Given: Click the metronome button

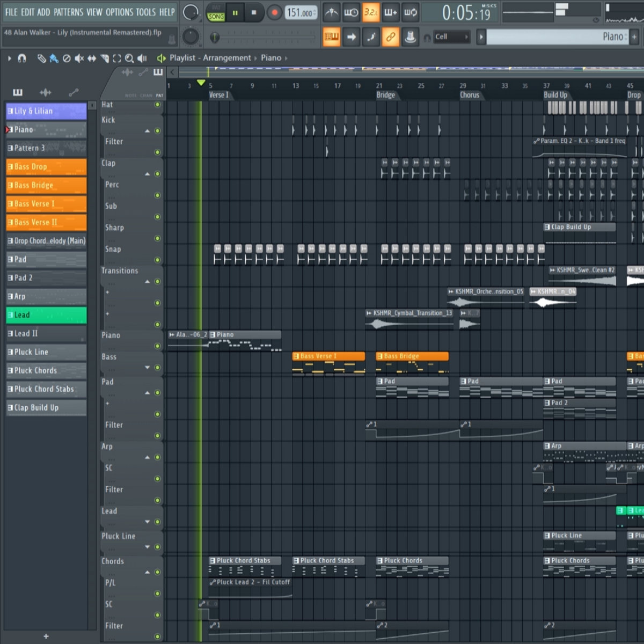Looking at the screenshot, I should (331, 12).
